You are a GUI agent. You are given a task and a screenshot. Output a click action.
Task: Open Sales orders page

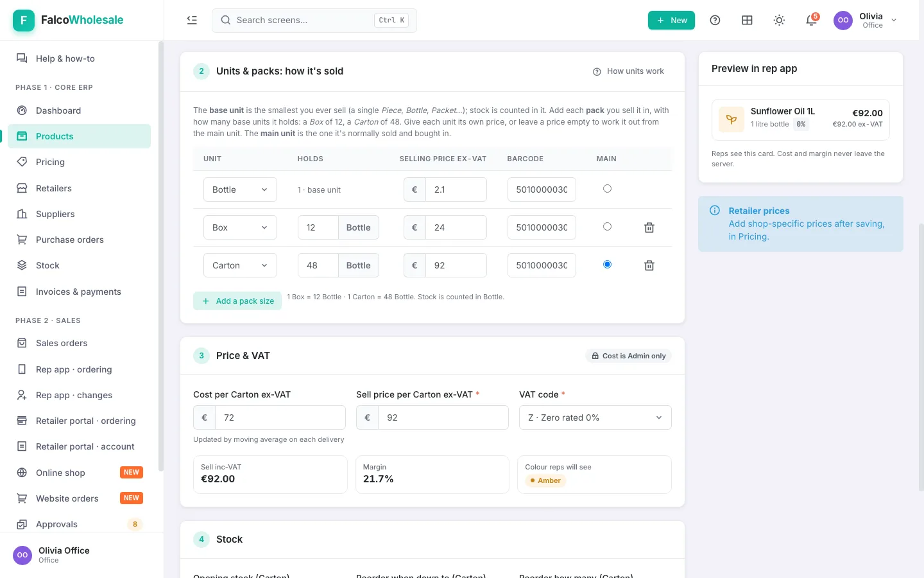tap(80, 343)
